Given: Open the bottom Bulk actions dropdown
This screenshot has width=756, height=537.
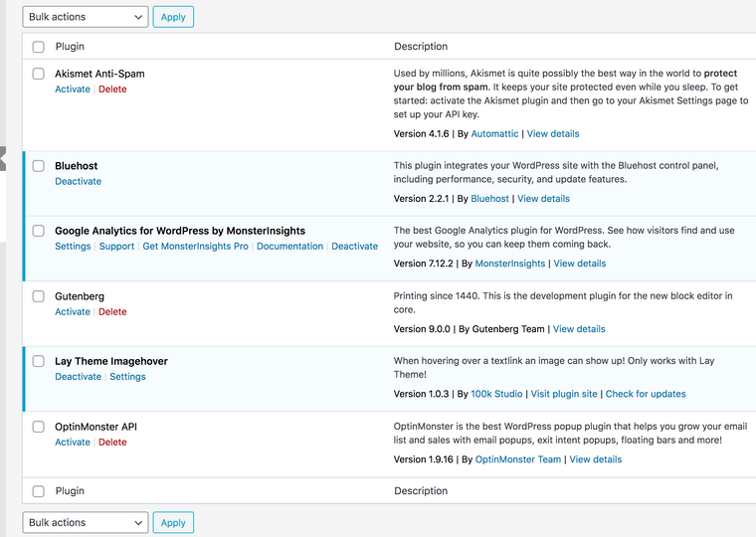Looking at the screenshot, I should [85, 522].
